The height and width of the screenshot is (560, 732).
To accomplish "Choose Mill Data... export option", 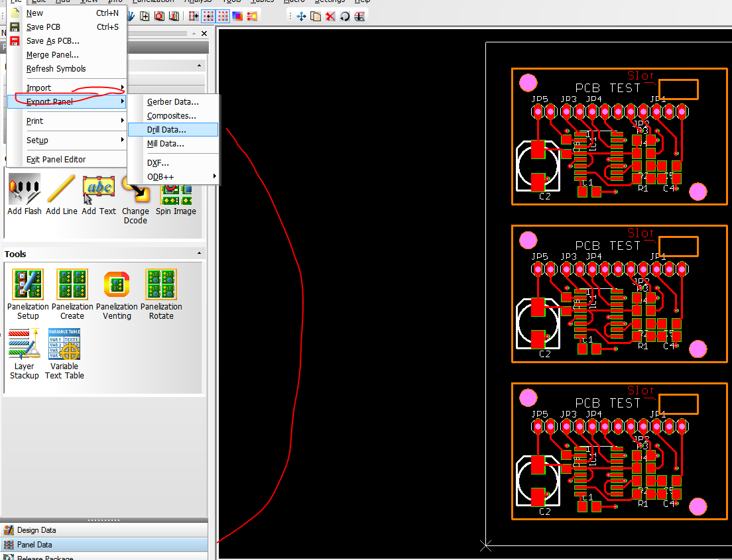I will point(173,144).
